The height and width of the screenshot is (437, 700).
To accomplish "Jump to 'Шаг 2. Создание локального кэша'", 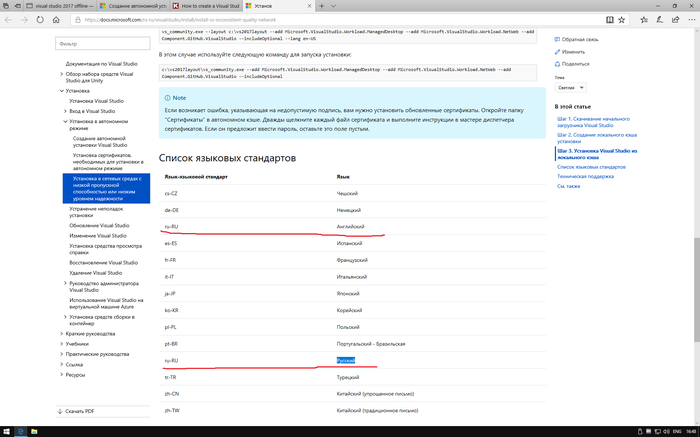I will [597, 138].
